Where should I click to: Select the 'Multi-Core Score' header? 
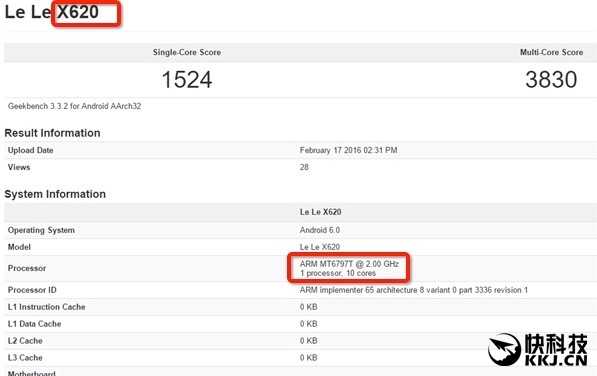click(551, 52)
